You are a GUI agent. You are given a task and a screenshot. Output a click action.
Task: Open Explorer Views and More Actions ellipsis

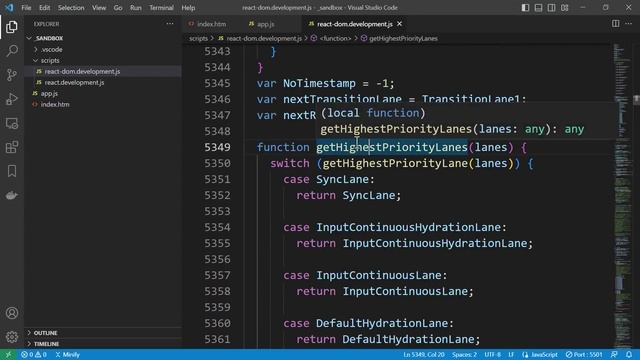point(170,24)
